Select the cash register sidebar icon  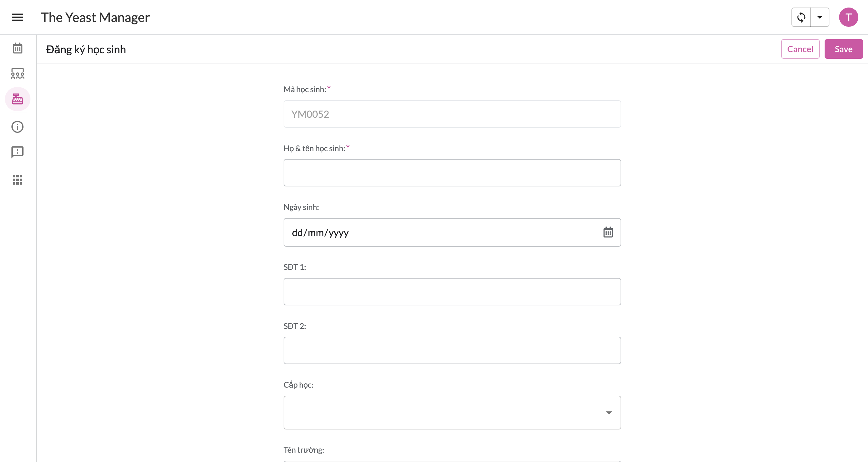(x=17, y=99)
